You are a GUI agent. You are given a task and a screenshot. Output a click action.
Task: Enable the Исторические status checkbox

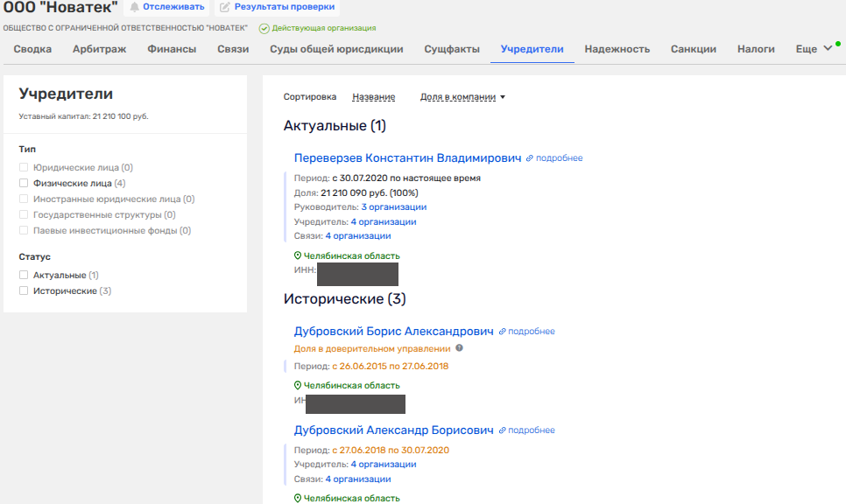pyautogui.click(x=24, y=290)
